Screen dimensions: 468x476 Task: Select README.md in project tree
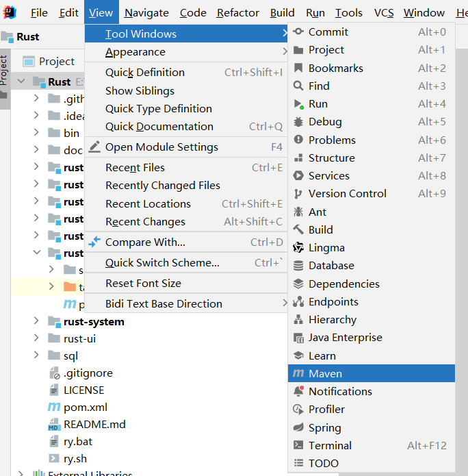click(x=94, y=425)
